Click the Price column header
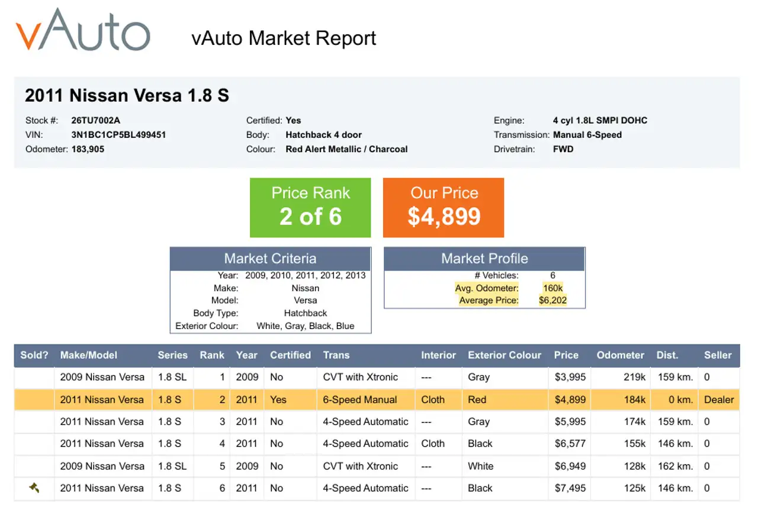 566,355
